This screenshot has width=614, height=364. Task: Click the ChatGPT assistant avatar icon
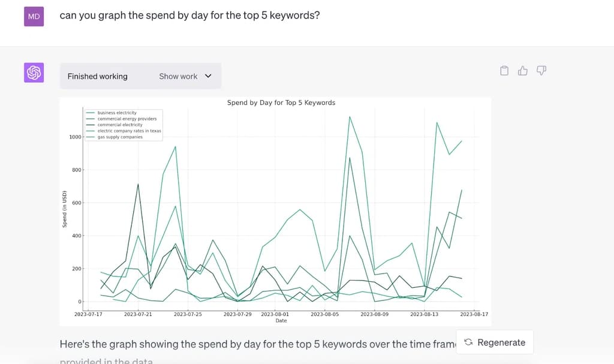34,72
